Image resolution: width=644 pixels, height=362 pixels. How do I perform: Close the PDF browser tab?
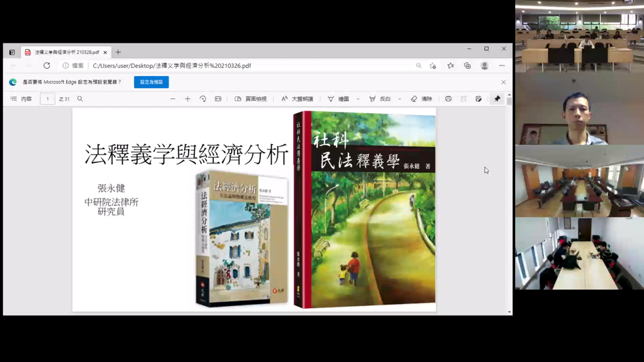tap(105, 53)
